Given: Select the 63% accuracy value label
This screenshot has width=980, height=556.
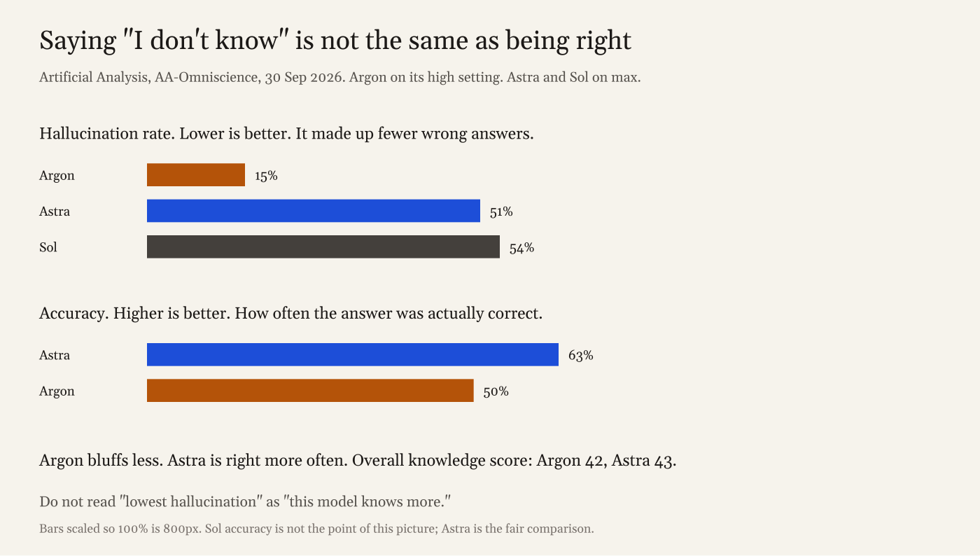Looking at the screenshot, I should 581,355.
